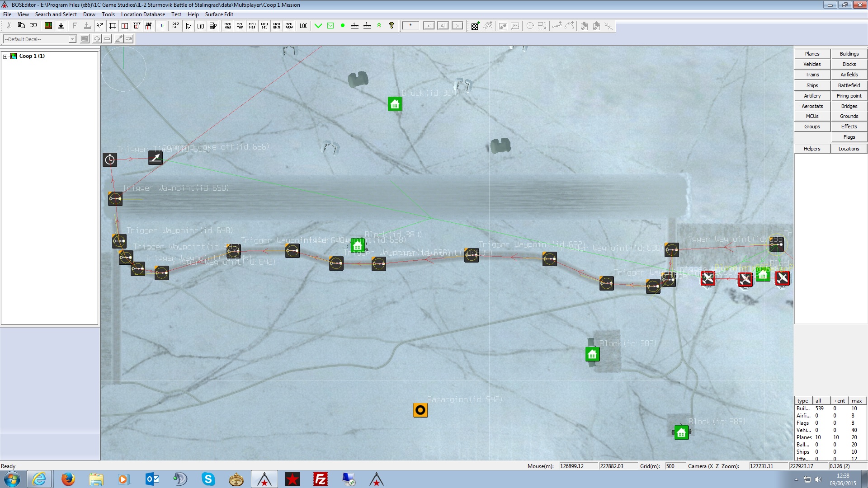The height and width of the screenshot is (488, 868).
Task: Select the take off command node on map
Action: click(155, 158)
